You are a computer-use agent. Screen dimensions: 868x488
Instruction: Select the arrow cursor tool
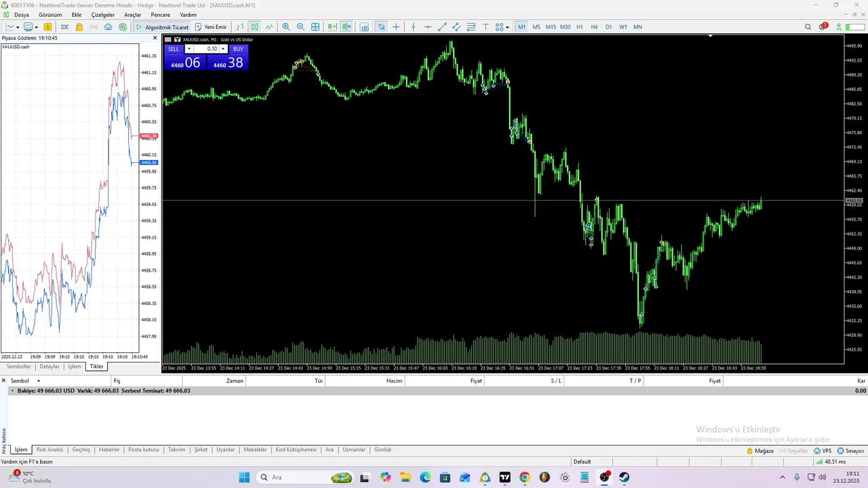382,27
